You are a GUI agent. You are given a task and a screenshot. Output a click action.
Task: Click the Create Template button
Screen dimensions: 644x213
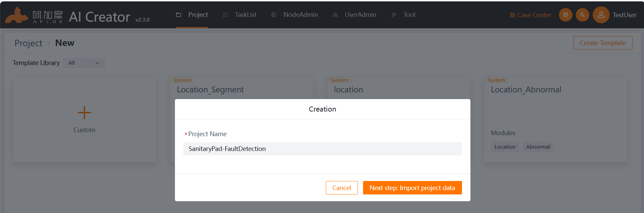coord(603,43)
